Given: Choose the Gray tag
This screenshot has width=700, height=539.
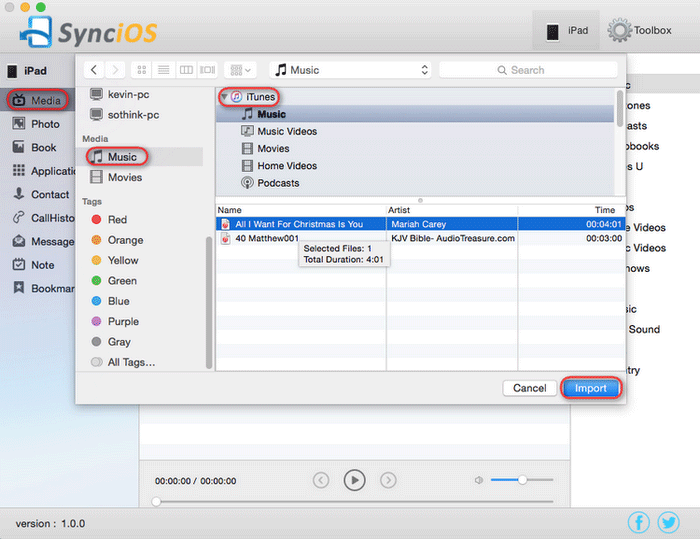Looking at the screenshot, I should coord(111,342).
